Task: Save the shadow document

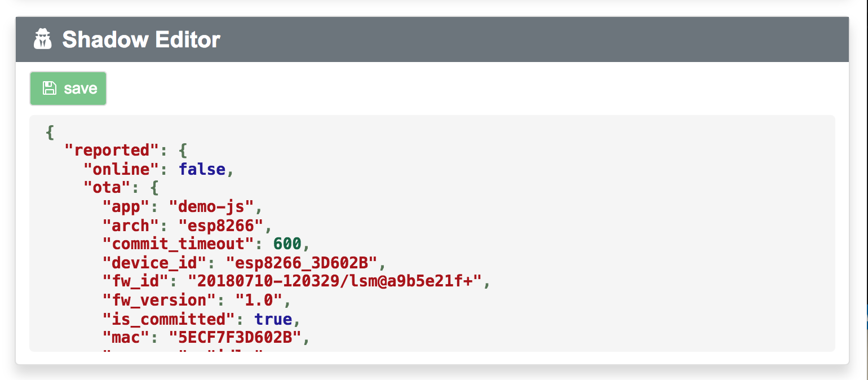Action: point(68,89)
